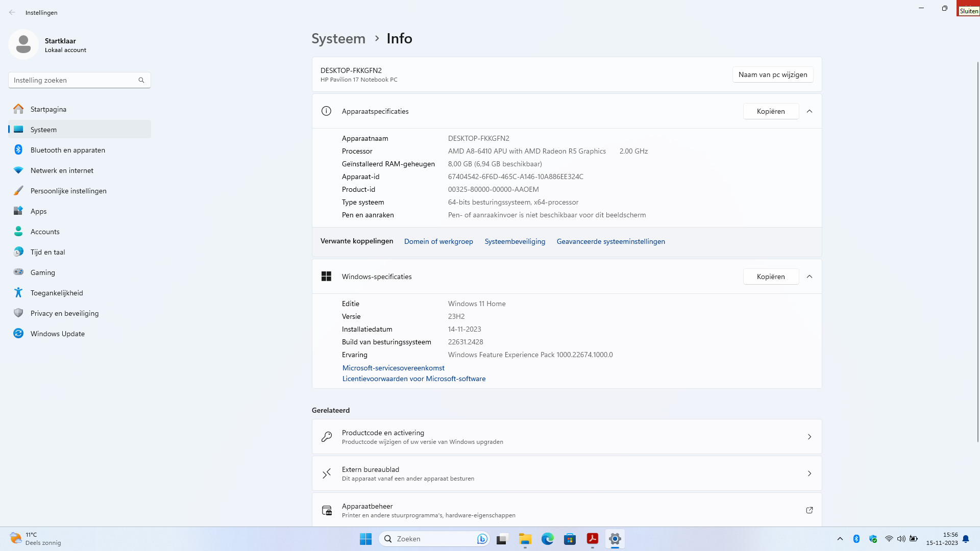Image resolution: width=980 pixels, height=551 pixels.
Task: Click the Bluetooth tray icon
Action: coord(856,539)
